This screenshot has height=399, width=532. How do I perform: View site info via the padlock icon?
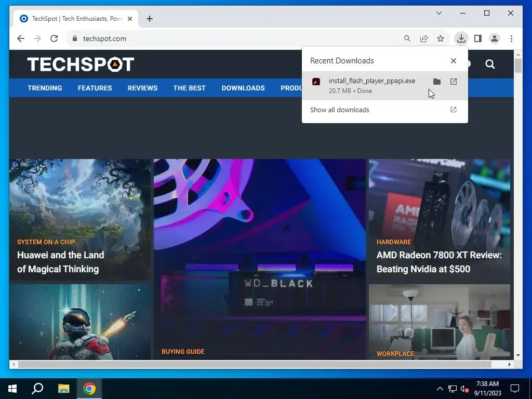click(75, 38)
